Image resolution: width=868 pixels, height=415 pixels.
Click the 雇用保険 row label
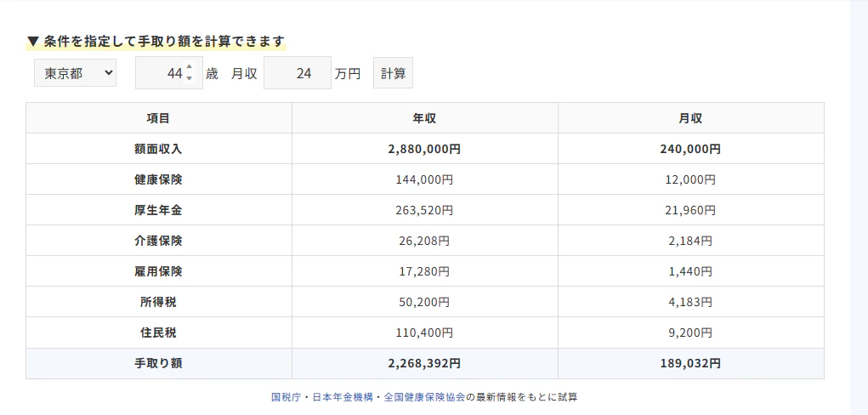(158, 271)
